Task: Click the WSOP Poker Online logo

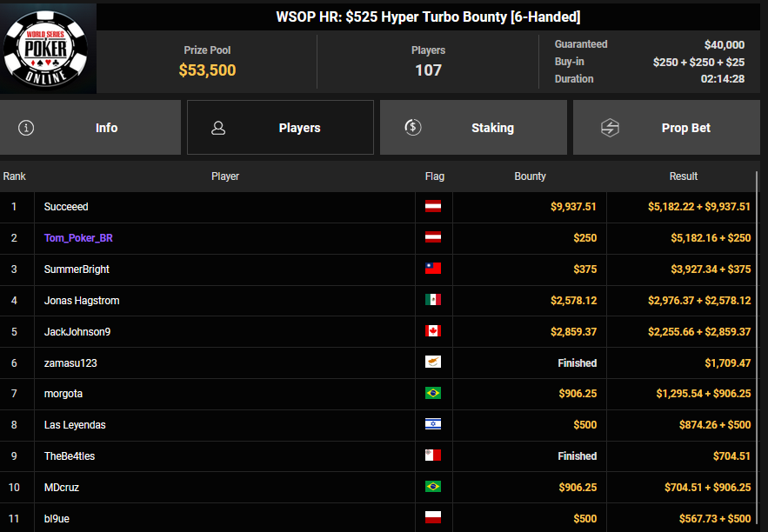Action: click(x=48, y=47)
